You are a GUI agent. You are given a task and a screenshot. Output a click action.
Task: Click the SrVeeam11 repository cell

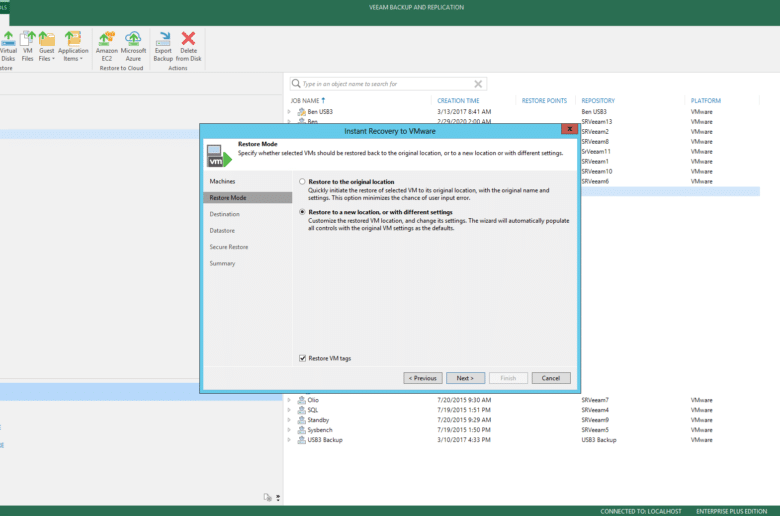click(596, 151)
